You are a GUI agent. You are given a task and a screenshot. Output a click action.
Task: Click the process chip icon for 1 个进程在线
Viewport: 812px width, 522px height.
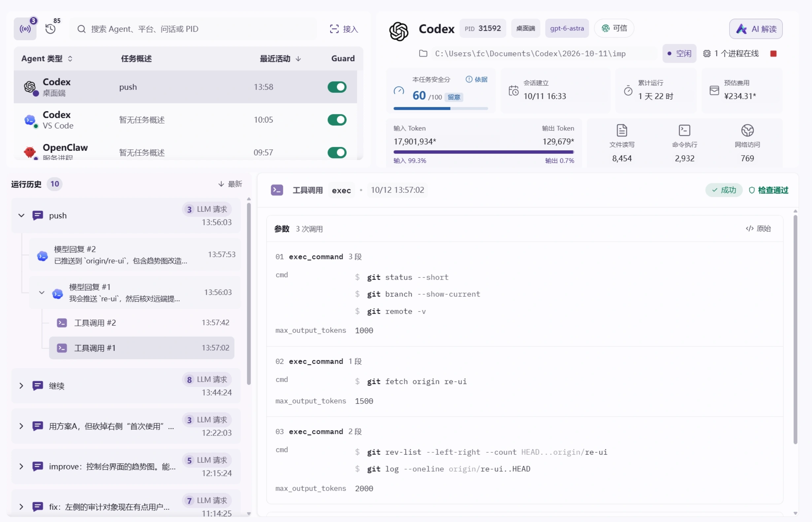pyautogui.click(x=707, y=53)
